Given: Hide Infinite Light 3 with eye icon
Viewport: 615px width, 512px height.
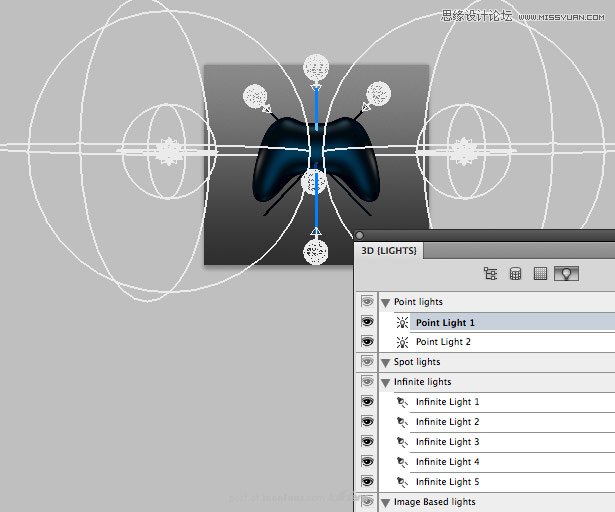Looking at the screenshot, I should tap(367, 442).
